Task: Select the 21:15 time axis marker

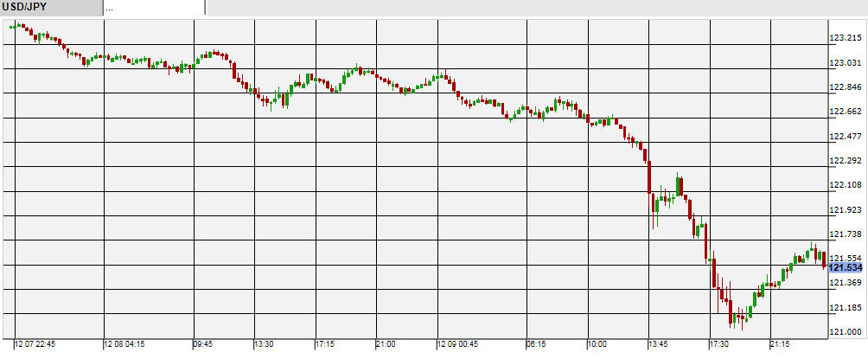Action: (781, 344)
